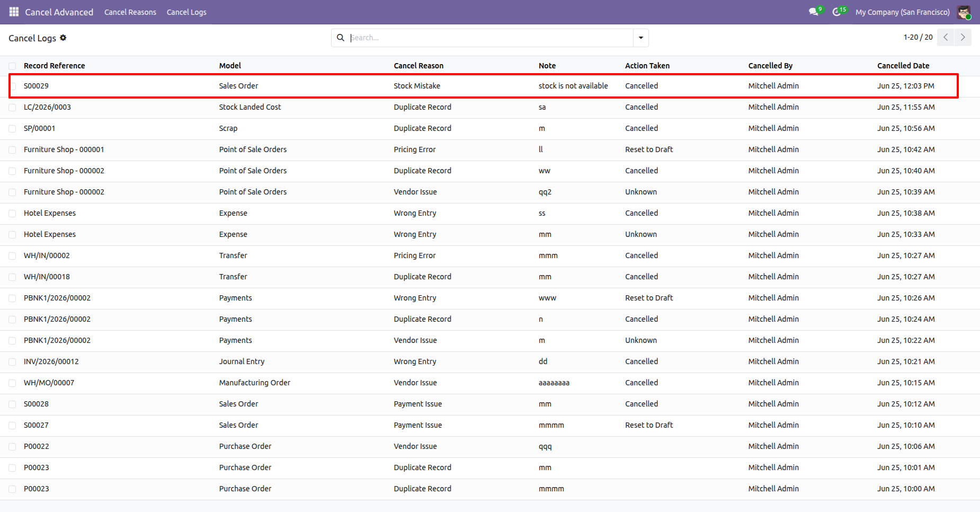This screenshot has width=980, height=512.
Task: Check the INV/2026/00012 row checkbox
Action: click(x=12, y=361)
